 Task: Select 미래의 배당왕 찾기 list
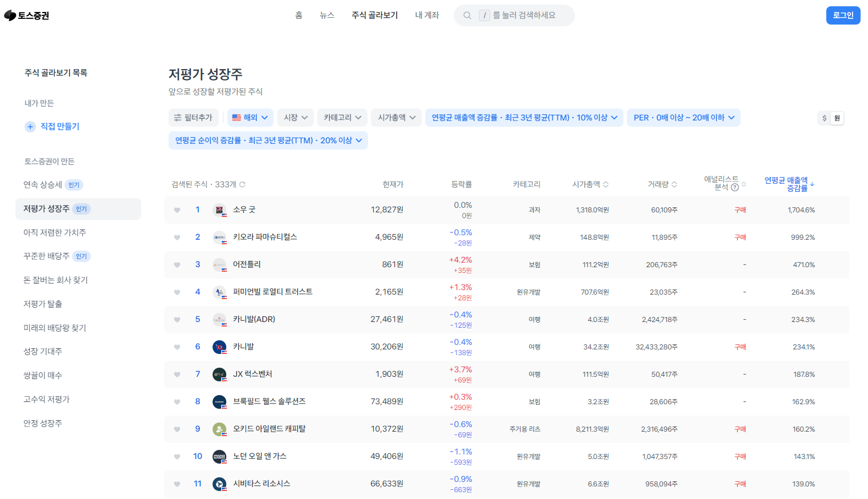pyautogui.click(x=78, y=328)
